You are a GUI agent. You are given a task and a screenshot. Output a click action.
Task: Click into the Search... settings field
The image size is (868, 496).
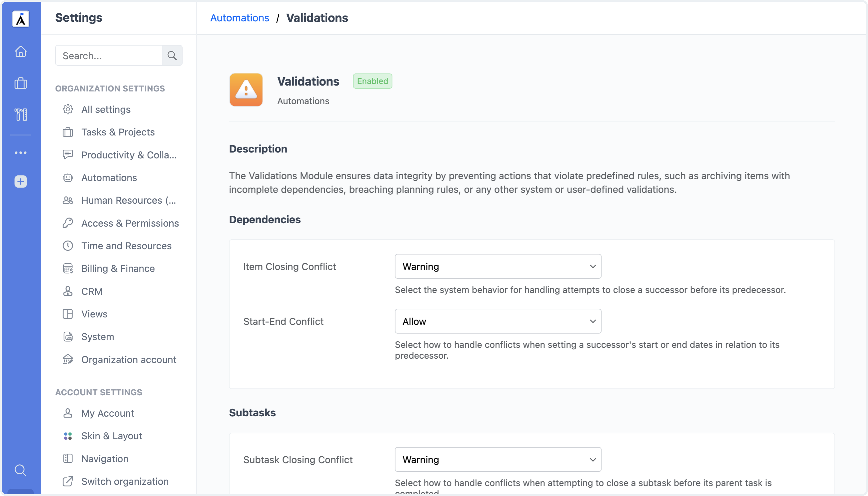pos(109,55)
